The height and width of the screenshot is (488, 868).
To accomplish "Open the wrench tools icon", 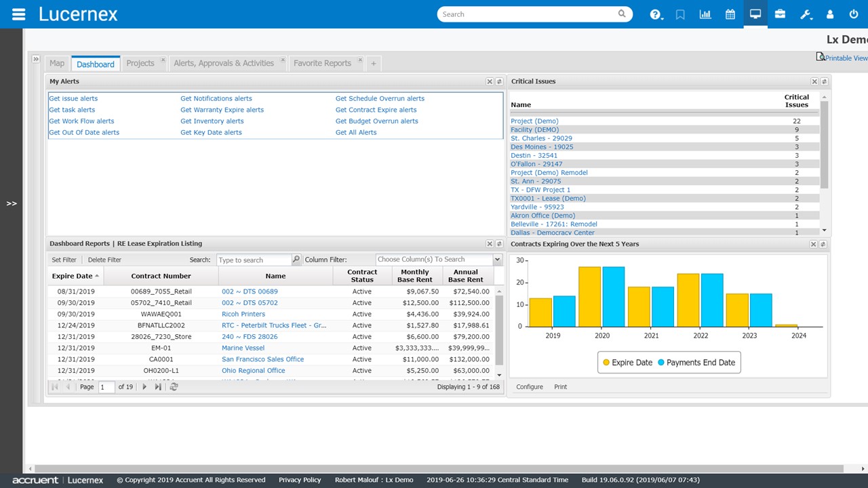I will pos(806,14).
